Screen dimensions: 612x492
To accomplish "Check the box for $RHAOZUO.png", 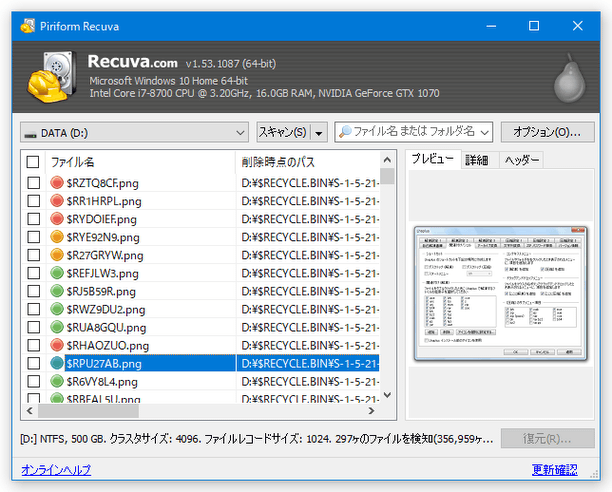I will point(34,345).
